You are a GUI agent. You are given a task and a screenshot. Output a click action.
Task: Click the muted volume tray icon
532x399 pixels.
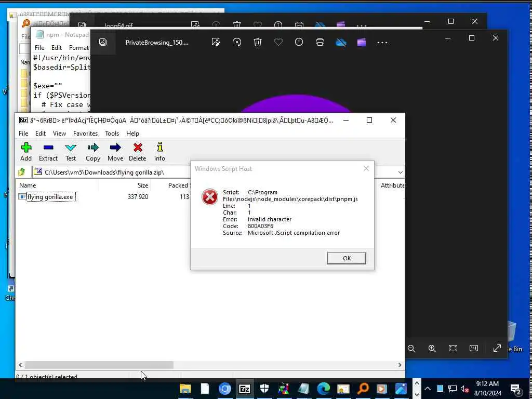pyautogui.click(x=464, y=389)
